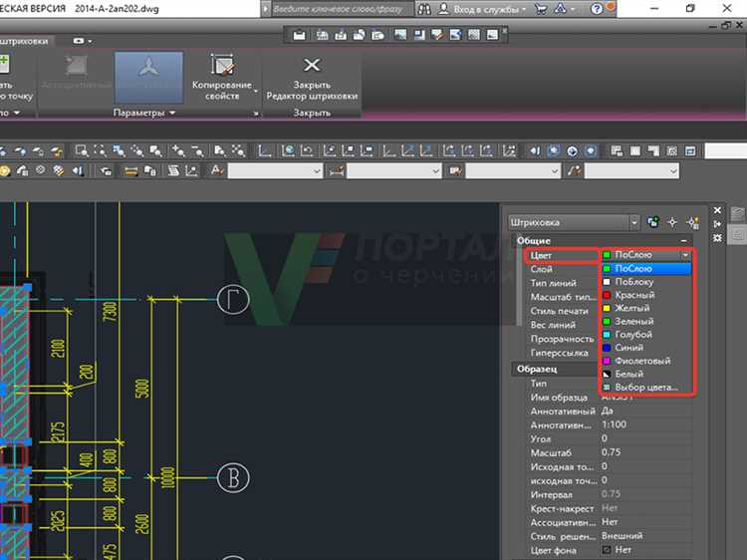This screenshot has width=747, height=560.
Task: Select the Прозрачность property row
Action: (561, 339)
